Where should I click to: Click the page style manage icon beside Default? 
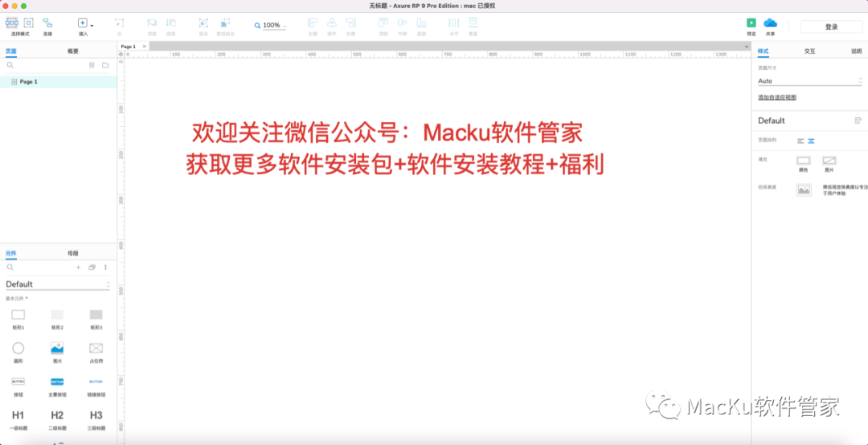[858, 120]
